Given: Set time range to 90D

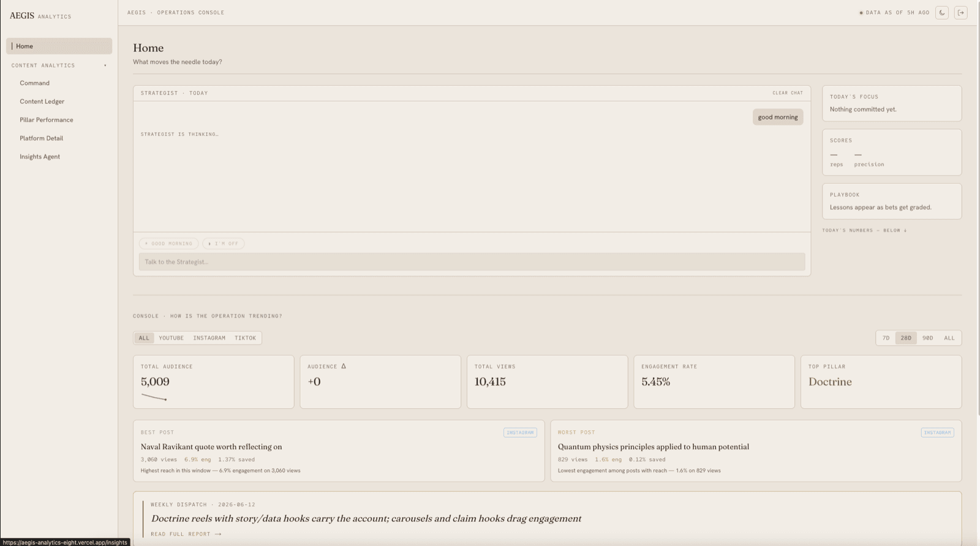Looking at the screenshot, I should (x=928, y=338).
